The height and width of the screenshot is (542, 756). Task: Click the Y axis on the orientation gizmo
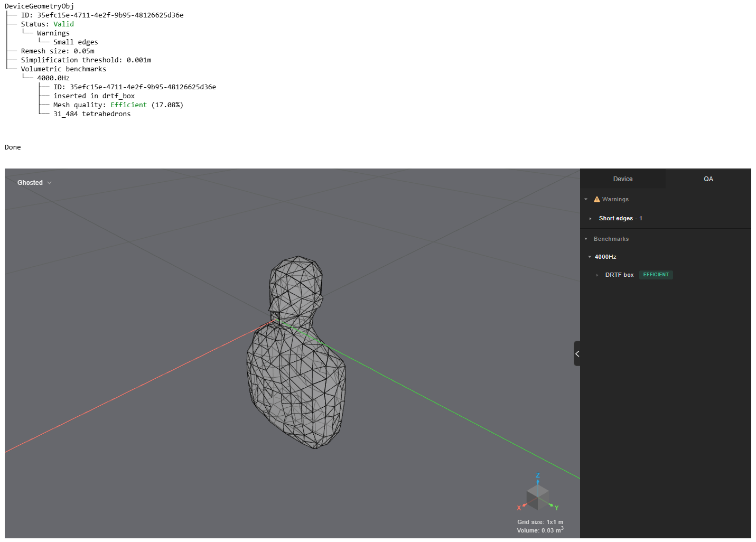[x=556, y=508]
